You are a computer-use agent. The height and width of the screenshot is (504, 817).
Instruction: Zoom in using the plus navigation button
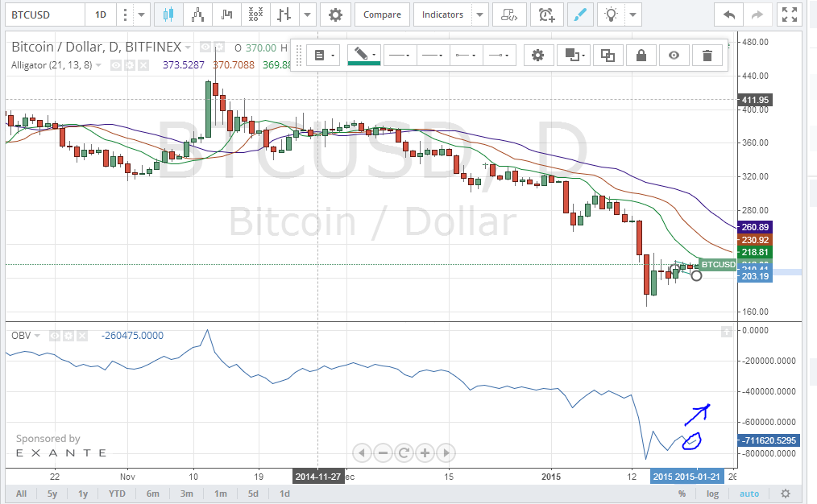click(x=425, y=452)
